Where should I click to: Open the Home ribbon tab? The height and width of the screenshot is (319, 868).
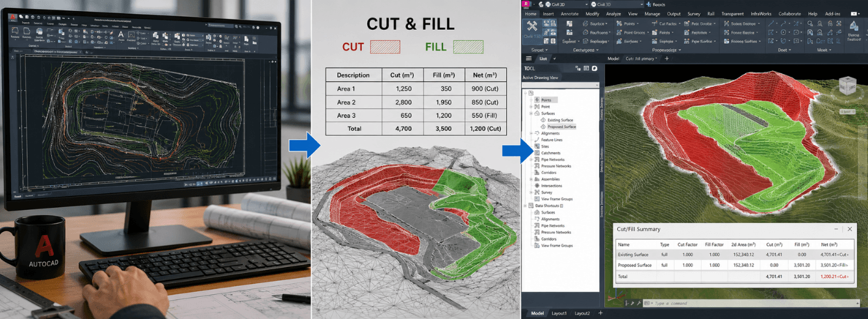[x=531, y=14]
